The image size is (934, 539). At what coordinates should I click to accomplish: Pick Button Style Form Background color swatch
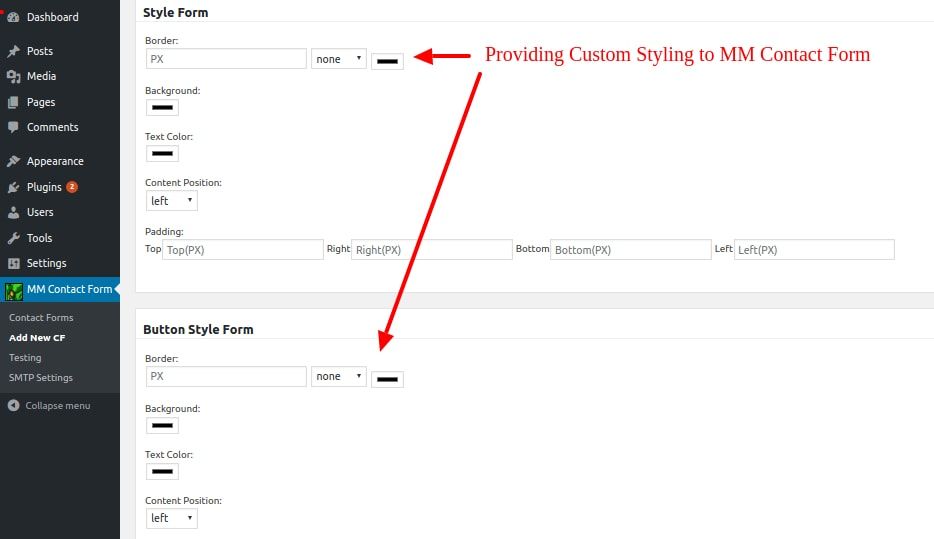162,426
